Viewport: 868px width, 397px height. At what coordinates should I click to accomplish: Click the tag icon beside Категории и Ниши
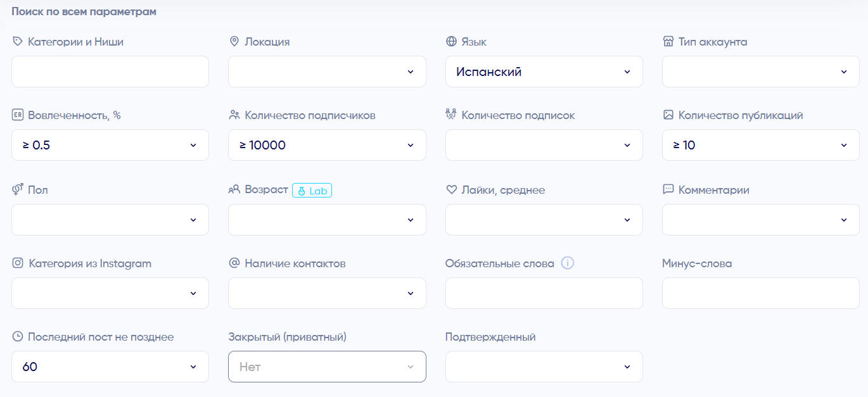(x=18, y=42)
